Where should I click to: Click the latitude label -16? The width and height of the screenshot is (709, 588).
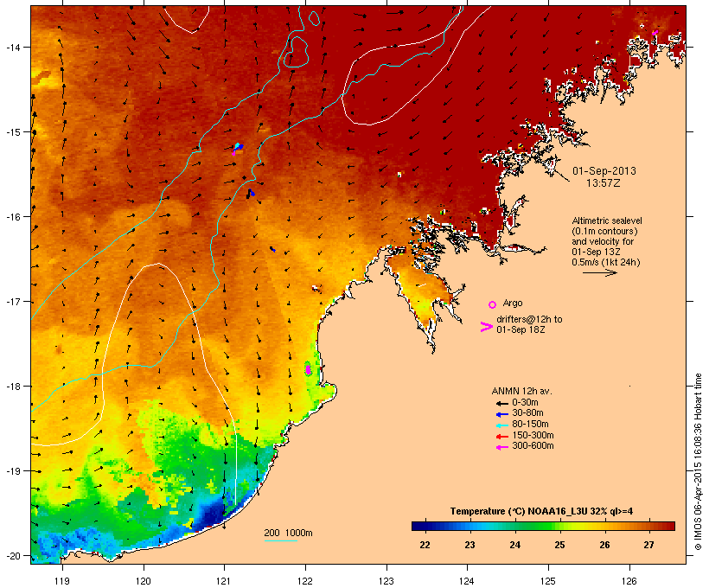(13, 217)
